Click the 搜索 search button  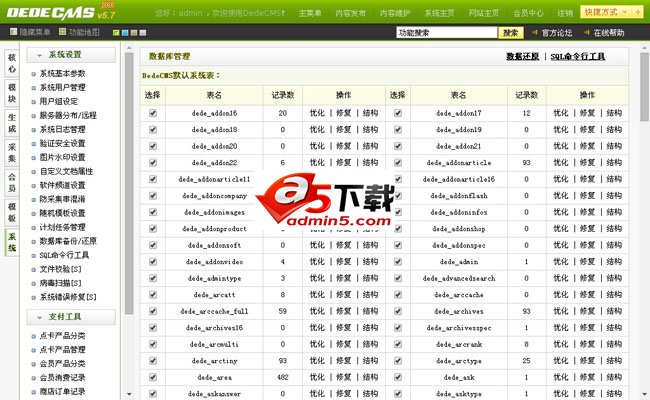click(510, 32)
